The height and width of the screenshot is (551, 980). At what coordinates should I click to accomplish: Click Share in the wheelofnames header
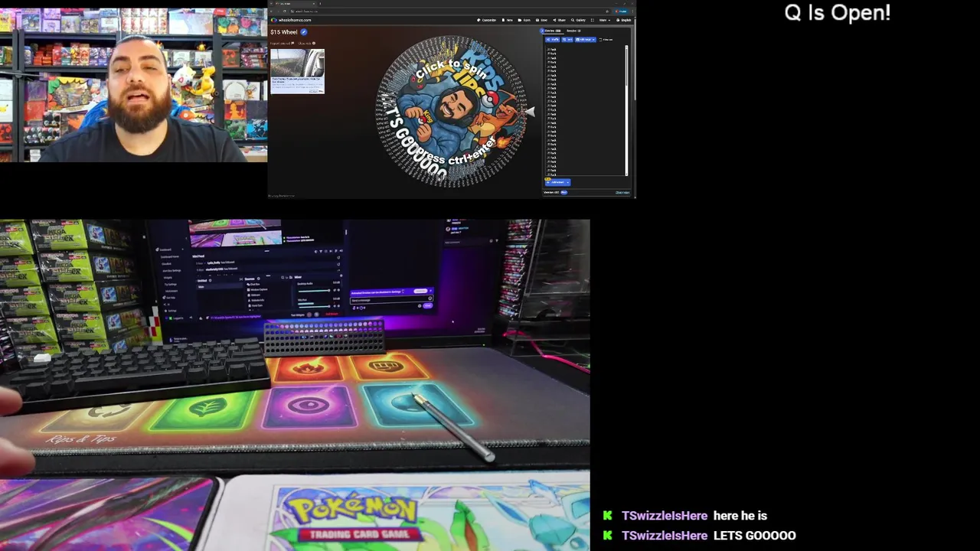[x=560, y=20]
